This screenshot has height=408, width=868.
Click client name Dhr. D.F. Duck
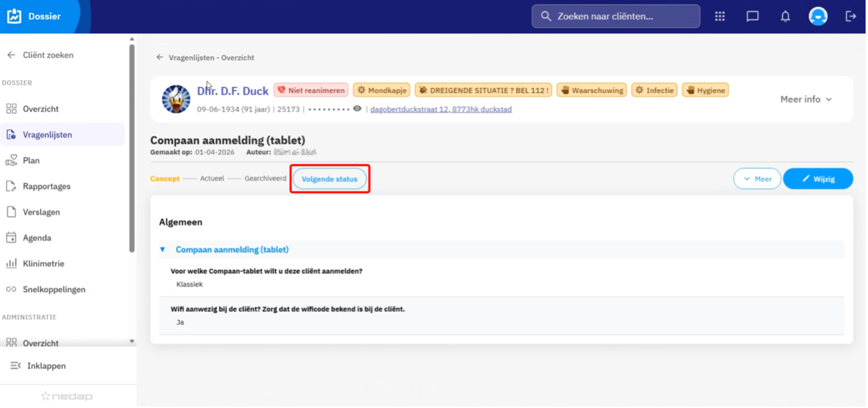[x=233, y=91]
